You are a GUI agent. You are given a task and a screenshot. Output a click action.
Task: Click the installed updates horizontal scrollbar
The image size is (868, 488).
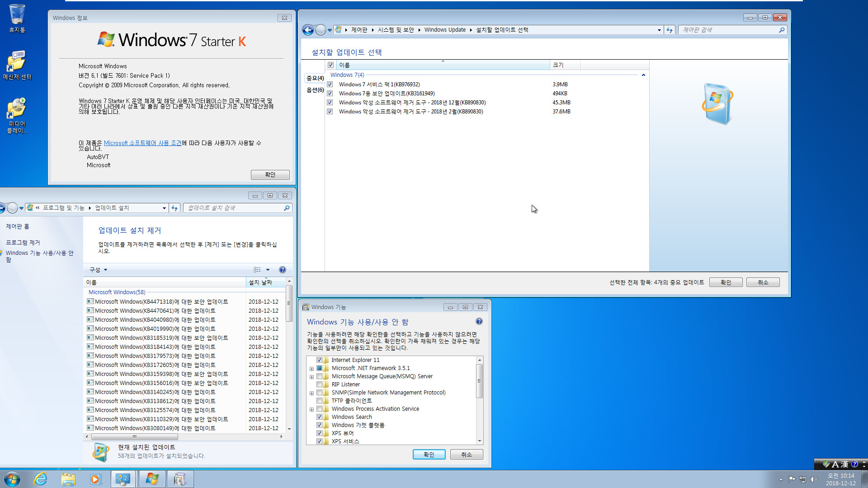click(135, 437)
